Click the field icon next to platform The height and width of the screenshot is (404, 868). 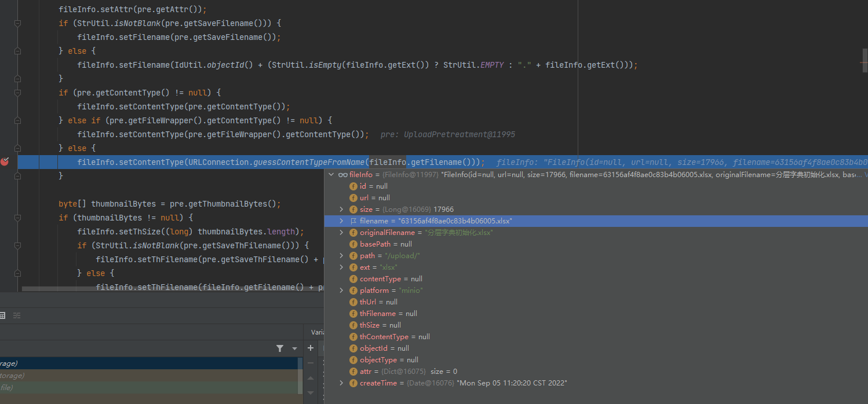[353, 290]
